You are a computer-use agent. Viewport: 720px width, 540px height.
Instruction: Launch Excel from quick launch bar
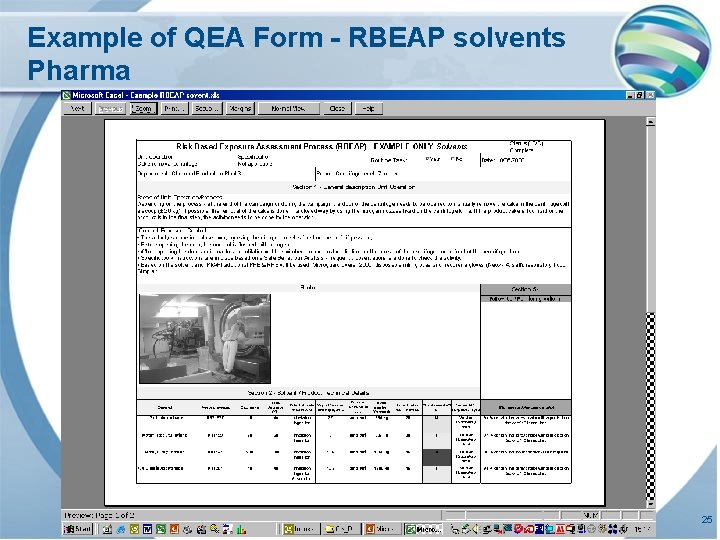(x=161, y=529)
